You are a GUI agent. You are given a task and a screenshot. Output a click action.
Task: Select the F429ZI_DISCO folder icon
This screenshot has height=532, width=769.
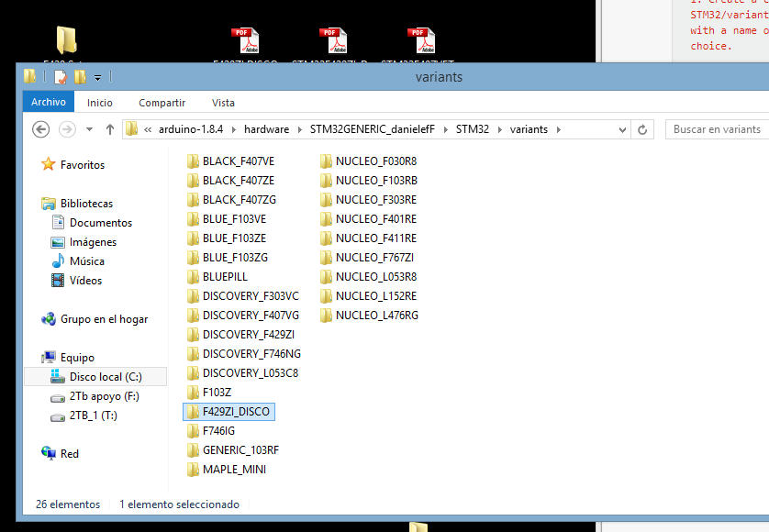[x=193, y=412]
